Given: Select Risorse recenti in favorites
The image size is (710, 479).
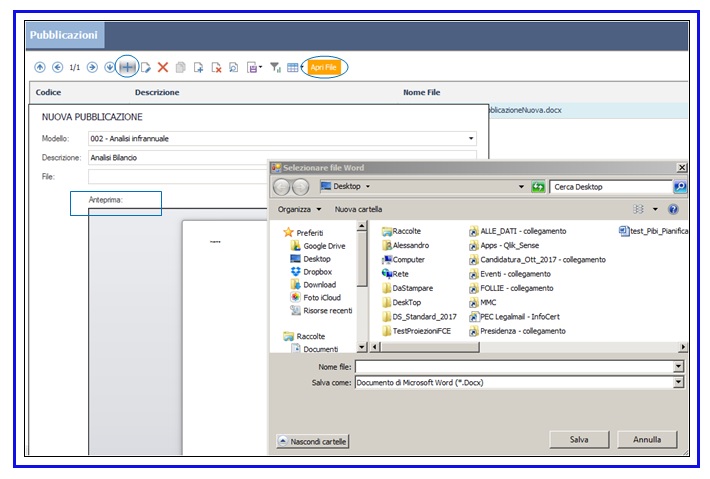Looking at the screenshot, I should (x=321, y=311).
